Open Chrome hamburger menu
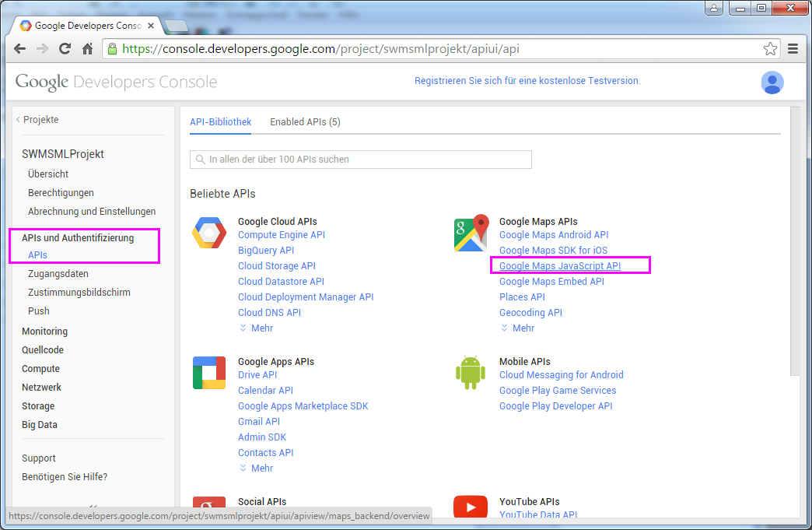812x530 pixels. coord(793,49)
